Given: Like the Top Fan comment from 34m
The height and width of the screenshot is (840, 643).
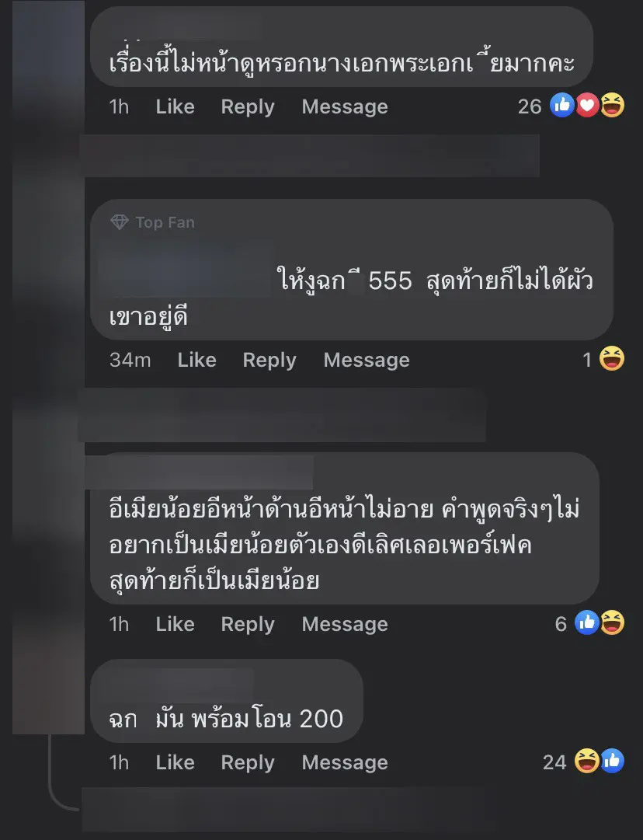Looking at the screenshot, I should 197,360.
